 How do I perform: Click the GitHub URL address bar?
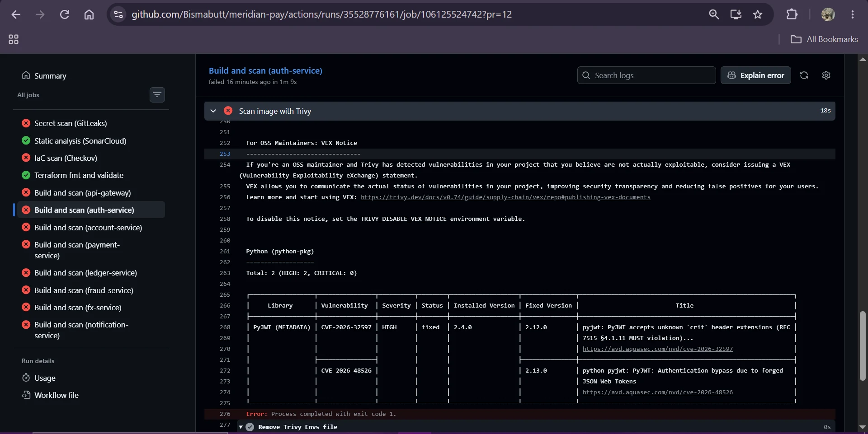(x=321, y=14)
